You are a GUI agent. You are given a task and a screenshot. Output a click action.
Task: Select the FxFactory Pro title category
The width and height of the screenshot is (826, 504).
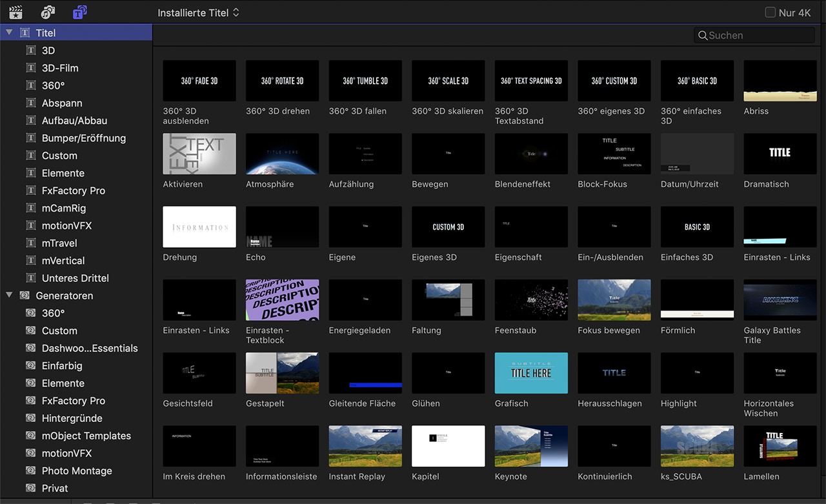[x=73, y=190]
